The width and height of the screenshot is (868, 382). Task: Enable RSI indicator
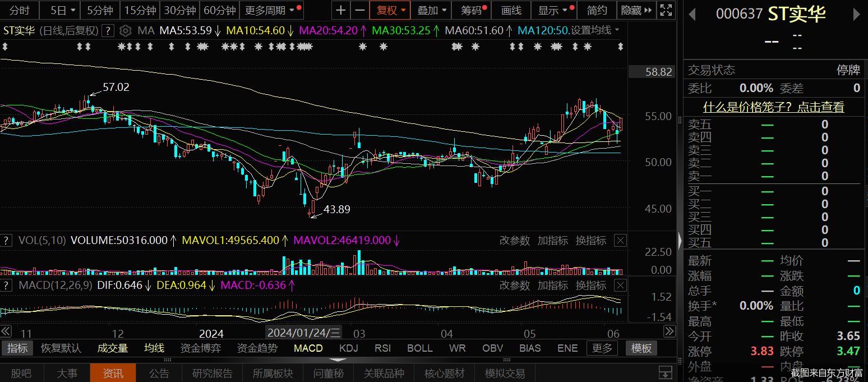click(383, 348)
